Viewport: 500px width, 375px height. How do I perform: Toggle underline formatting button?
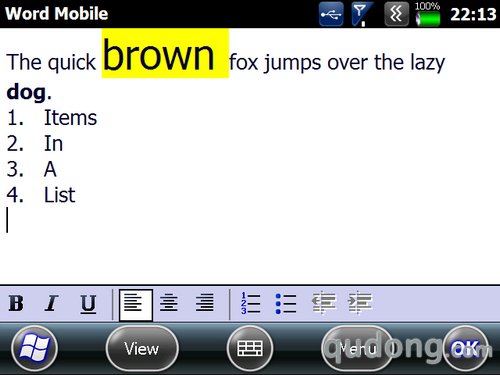88,304
